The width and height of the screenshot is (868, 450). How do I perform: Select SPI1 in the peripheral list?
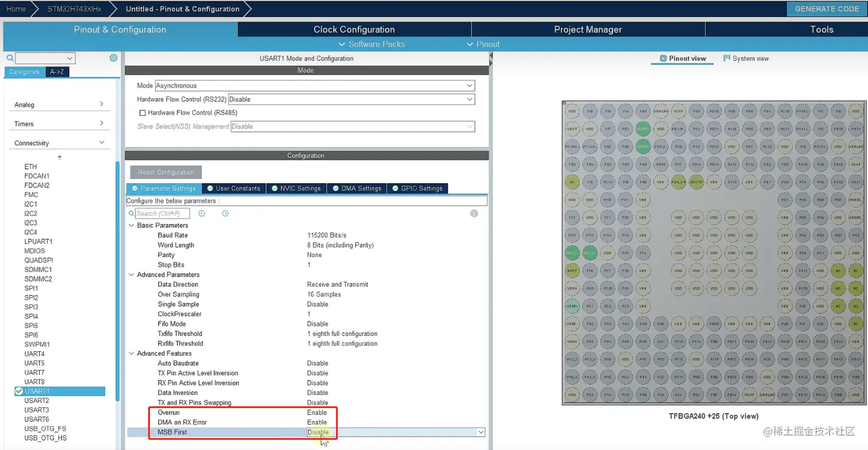(31, 288)
